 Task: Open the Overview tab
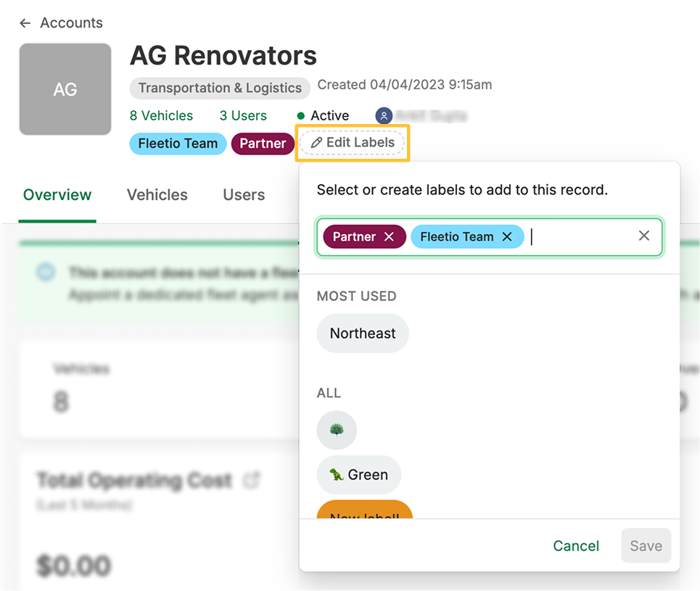tap(57, 195)
